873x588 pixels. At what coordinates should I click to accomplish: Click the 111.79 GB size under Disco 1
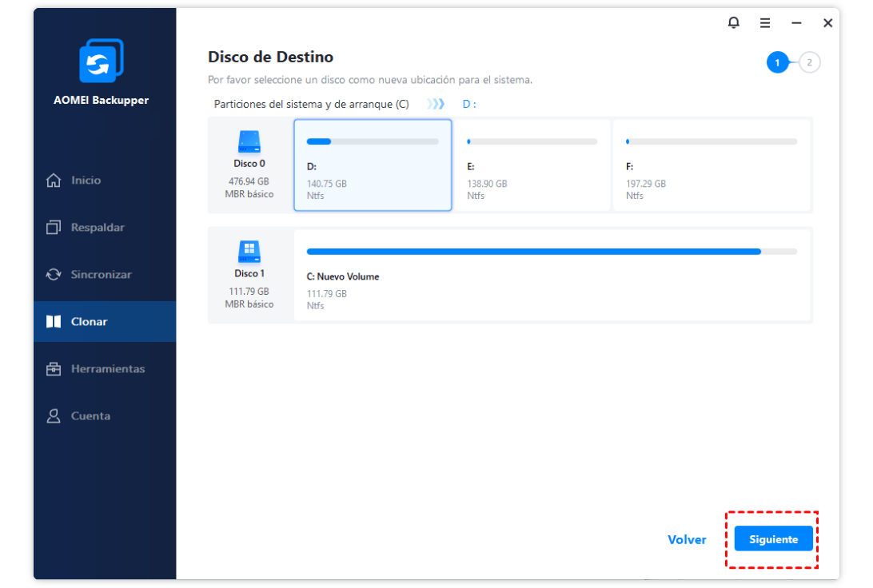[249, 292]
